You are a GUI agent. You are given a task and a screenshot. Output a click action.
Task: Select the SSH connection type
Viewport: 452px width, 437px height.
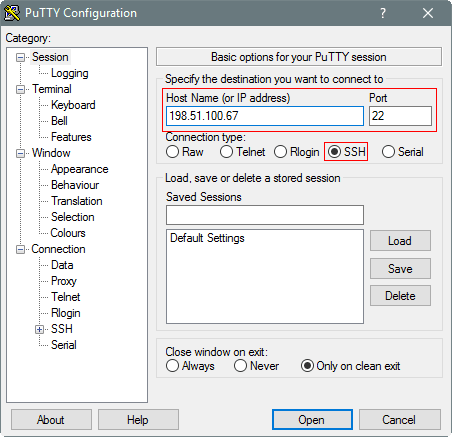347,152
